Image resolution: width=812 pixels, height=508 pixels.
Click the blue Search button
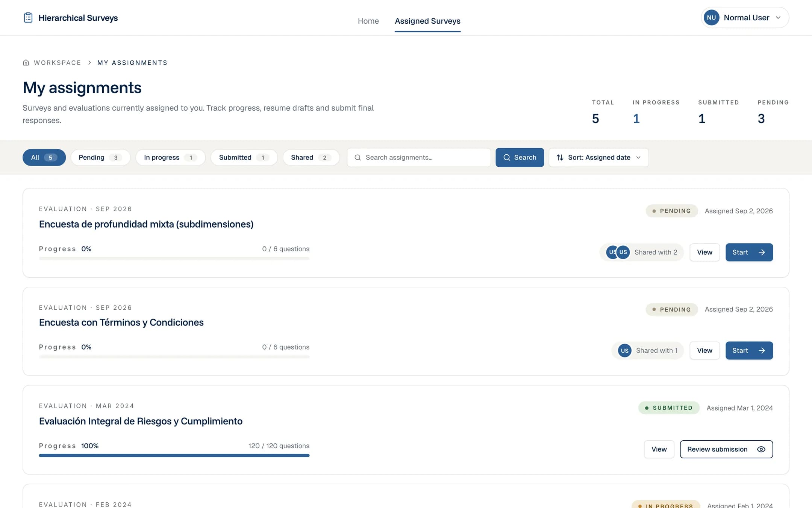(520, 157)
